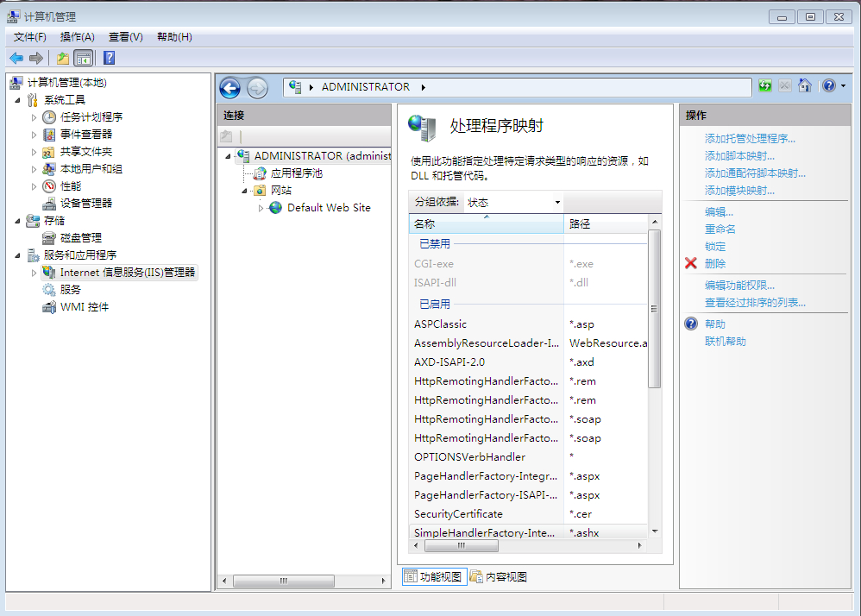Click the MMC toolbar forward arrow icon
The height and width of the screenshot is (616, 861).
36,58
